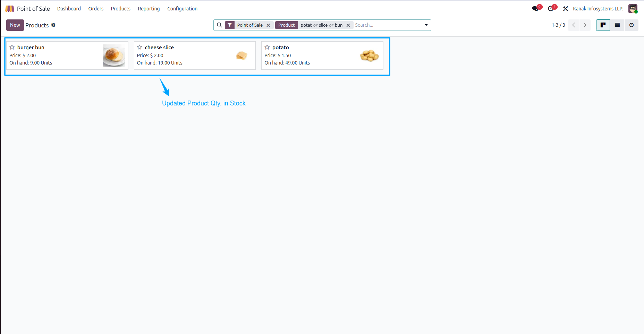
Task: Click the Search input field
Action: click(x=387, y=25)
